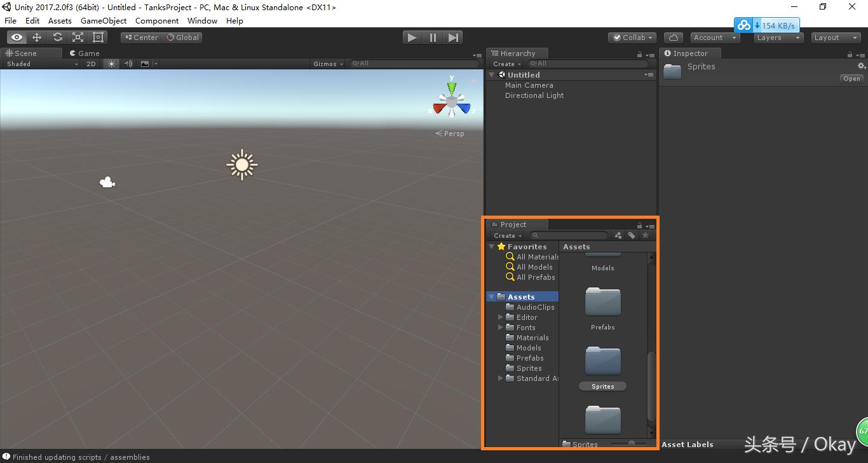
Task: Click Play to enter play mode
Action: (412, 37)
